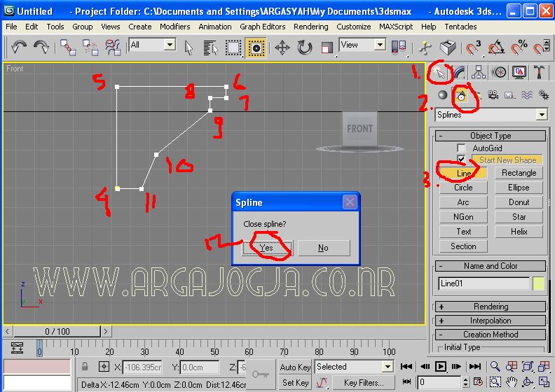Switch to Geometry category sphere icon
Viewport: 555px width, 392px height.
[x=442, y=94]
